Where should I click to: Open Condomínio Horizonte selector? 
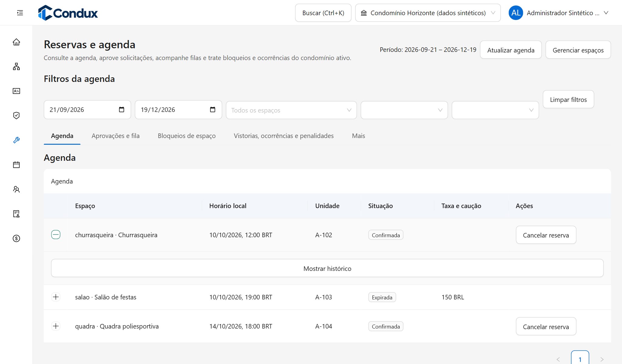tap(428, 13)
